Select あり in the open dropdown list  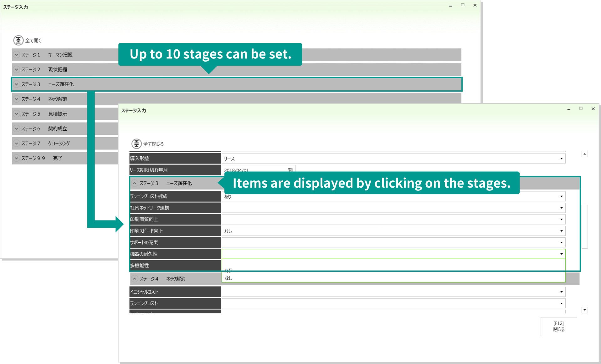[228, 270]
